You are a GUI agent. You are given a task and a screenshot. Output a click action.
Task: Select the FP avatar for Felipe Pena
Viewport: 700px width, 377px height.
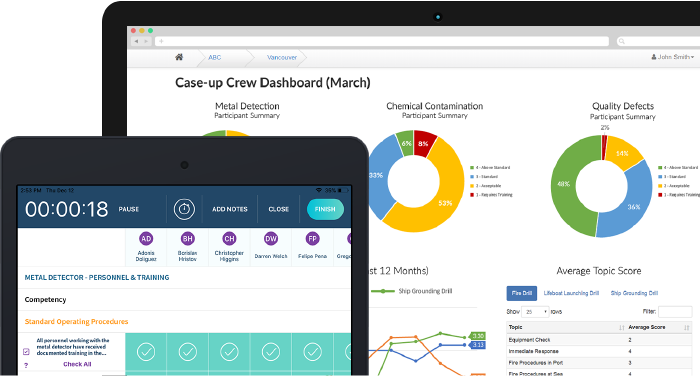click(312, 239)
